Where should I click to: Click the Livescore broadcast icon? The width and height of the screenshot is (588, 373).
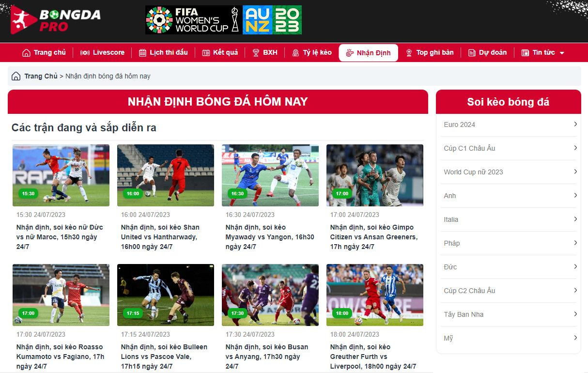[x=85, y=53]
